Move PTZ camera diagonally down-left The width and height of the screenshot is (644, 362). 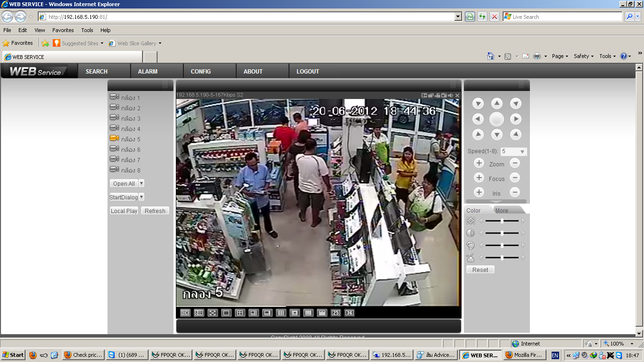(478, 135)
